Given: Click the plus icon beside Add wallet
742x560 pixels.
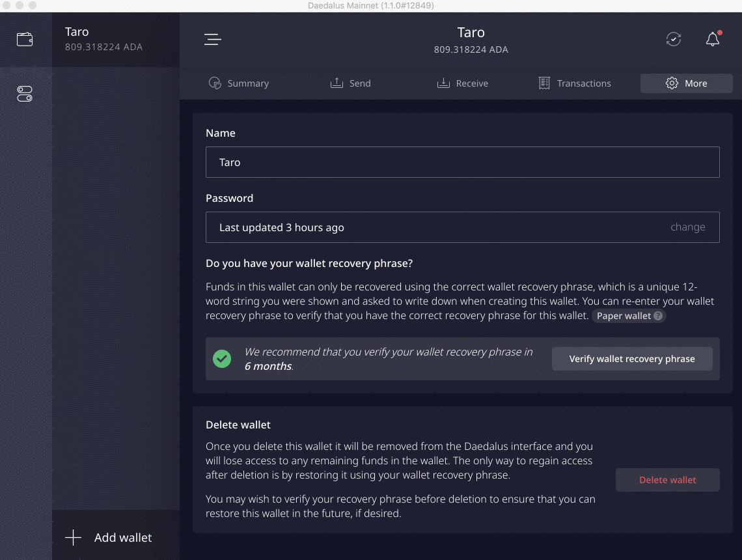Looking at the screenshot, I should point(74,537).
